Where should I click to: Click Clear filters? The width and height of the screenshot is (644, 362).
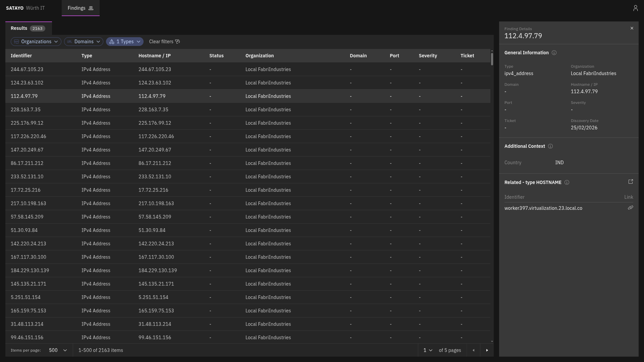click(160, 42)
